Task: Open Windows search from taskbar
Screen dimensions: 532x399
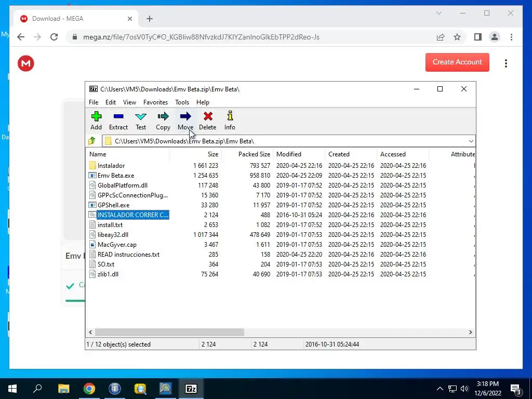Action: click(37, 389)
